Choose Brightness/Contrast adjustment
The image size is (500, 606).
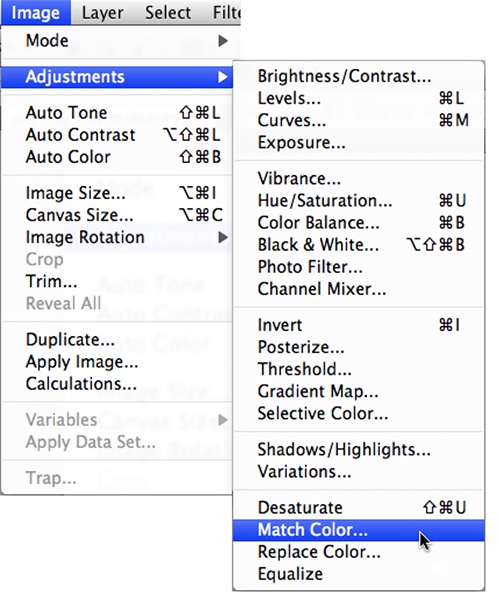(x=359, y=76)
